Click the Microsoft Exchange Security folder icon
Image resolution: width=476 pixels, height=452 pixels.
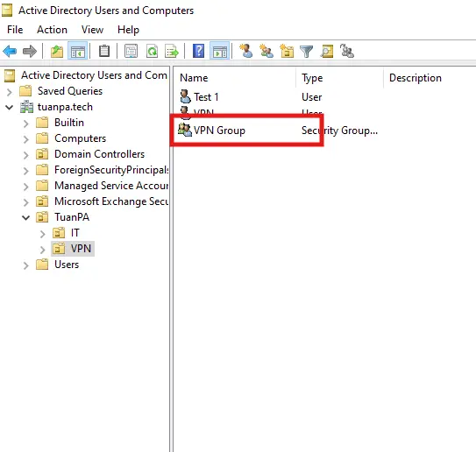point(42,201)
